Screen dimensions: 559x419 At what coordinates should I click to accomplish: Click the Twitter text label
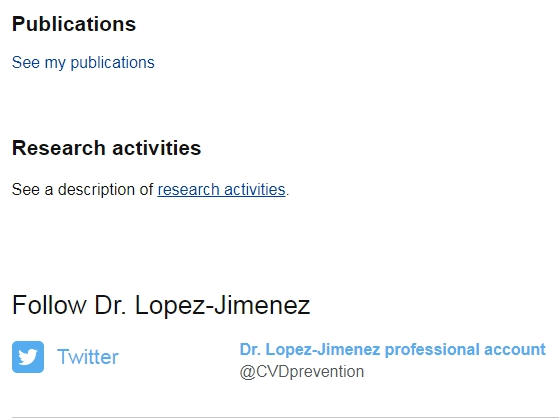coord(88,357)
